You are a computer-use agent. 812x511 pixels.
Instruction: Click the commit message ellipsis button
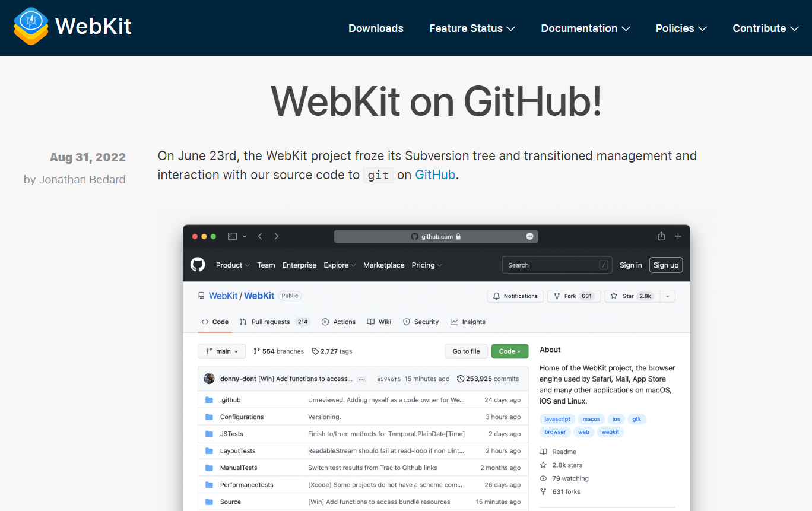(x=361, y=379)
